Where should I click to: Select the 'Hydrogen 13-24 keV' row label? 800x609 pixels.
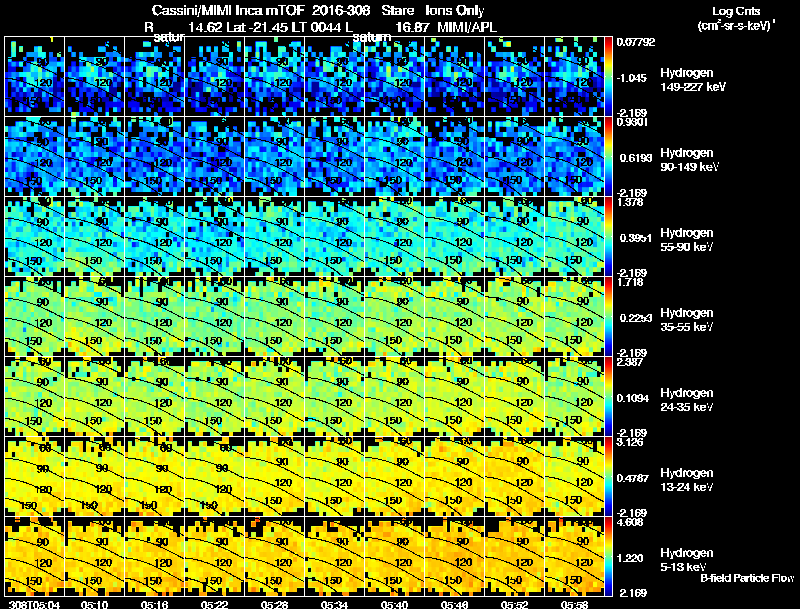click(x=687, y=480)
